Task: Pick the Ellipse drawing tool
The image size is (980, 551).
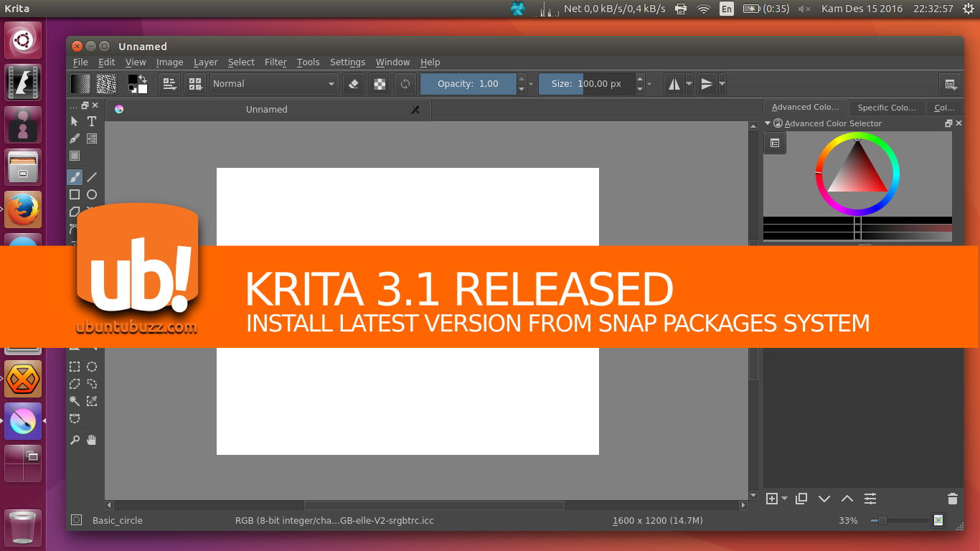Action: pyautogui.click(x=92, y=194)
